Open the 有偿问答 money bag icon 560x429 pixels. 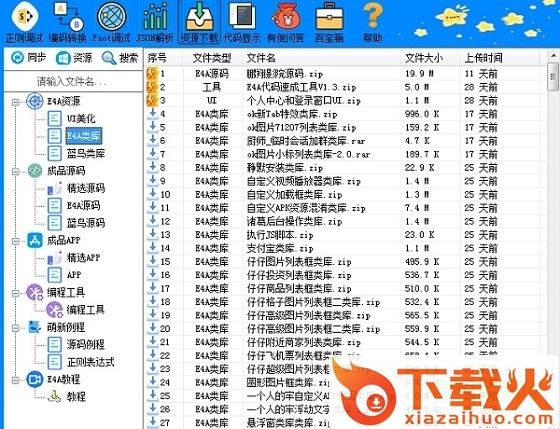pos(286,22)
